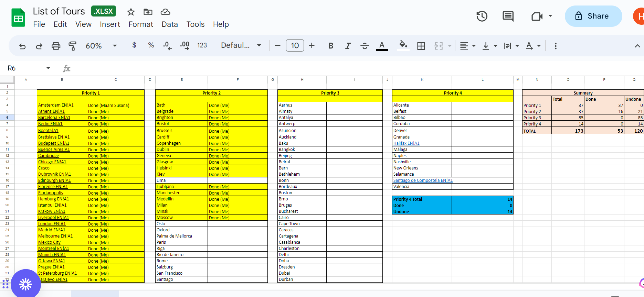Click the merge cells icon

[439, 46]
